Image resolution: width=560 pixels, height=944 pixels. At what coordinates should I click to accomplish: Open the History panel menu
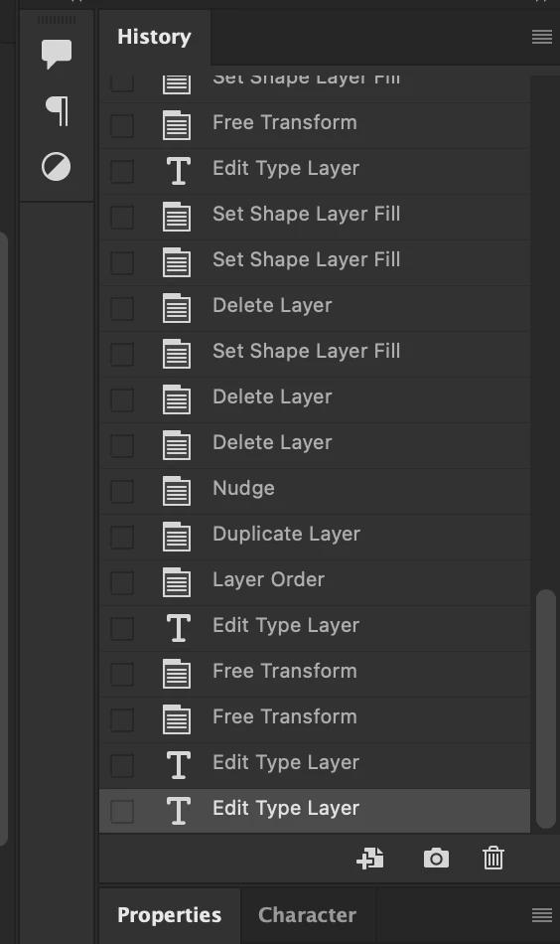pos(542,37)
